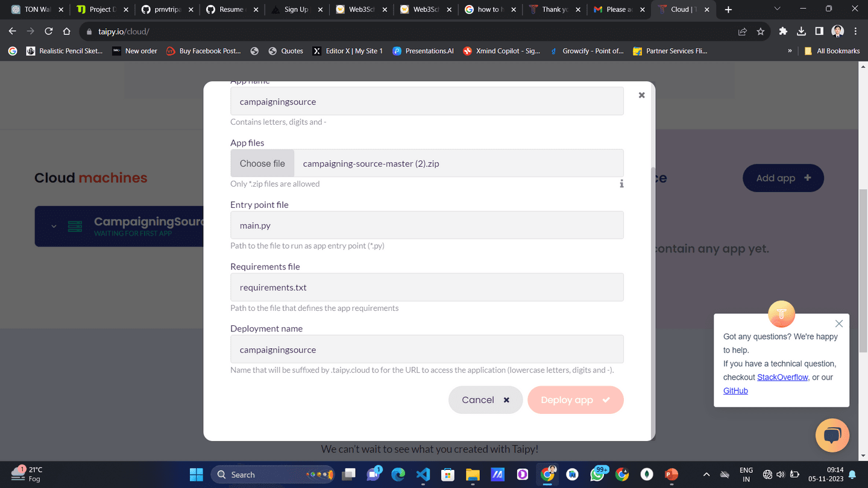Open Visual Studio Code from taskbar
868x488 pixels.
coord(423,475)
